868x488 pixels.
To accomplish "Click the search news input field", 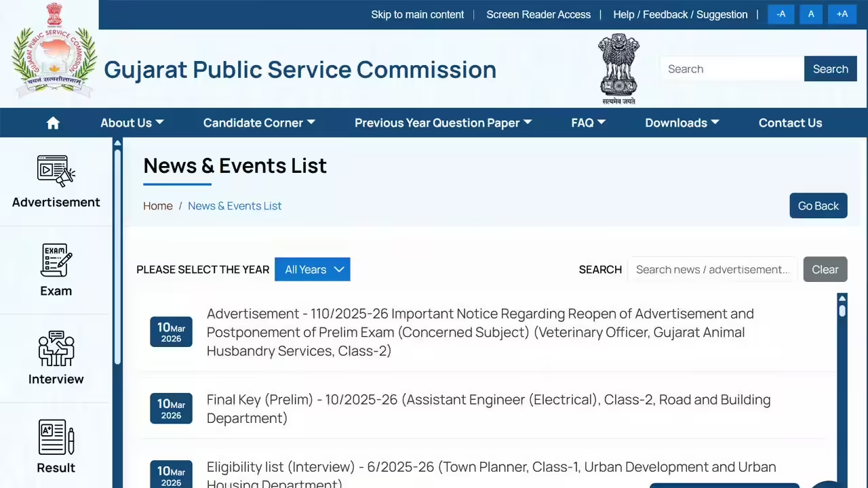I will tap(712, 269).
